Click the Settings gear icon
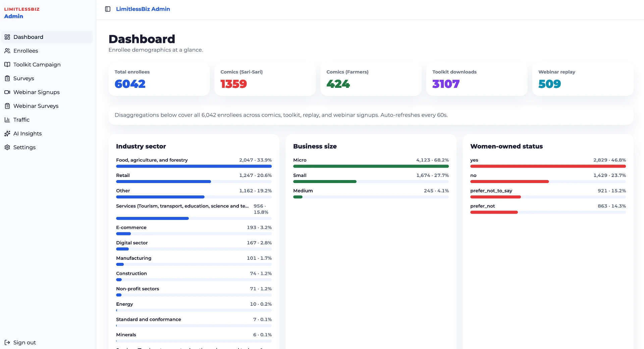 click(7, 147)
